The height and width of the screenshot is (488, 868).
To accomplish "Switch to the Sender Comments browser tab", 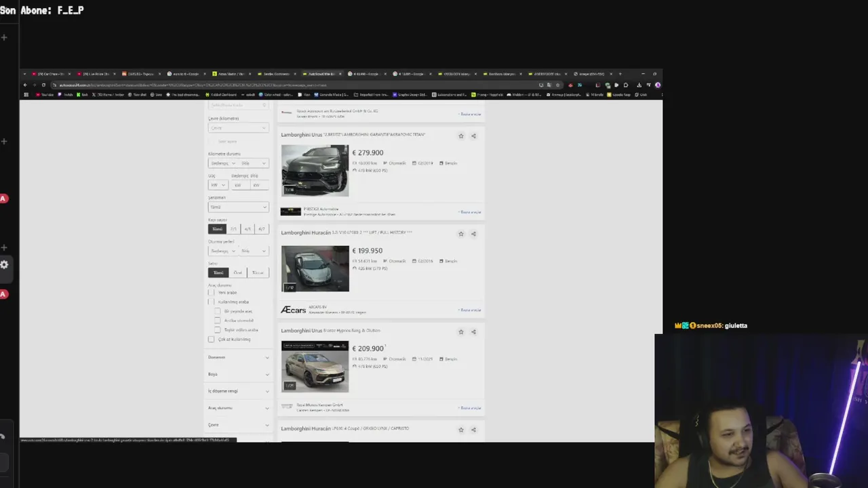I will 275,73.
